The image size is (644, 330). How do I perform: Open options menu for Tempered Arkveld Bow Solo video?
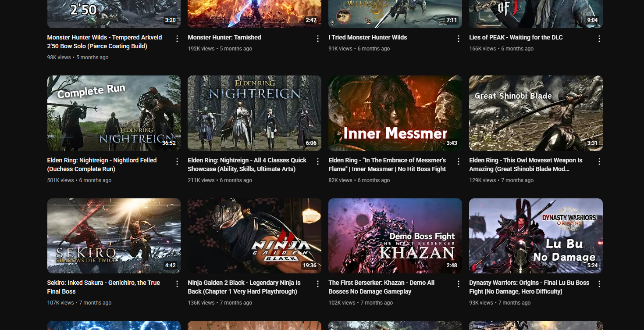click(x=177, y=39)
